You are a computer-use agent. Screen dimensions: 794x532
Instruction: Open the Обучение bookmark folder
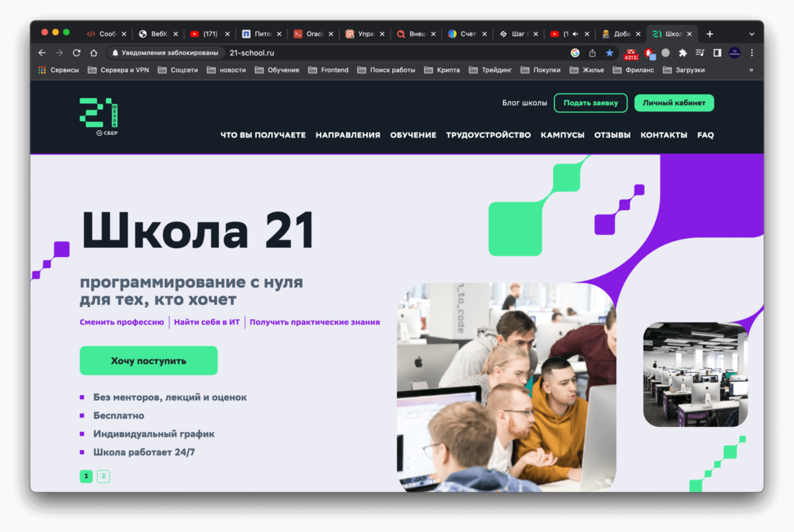tap(277, 70)
